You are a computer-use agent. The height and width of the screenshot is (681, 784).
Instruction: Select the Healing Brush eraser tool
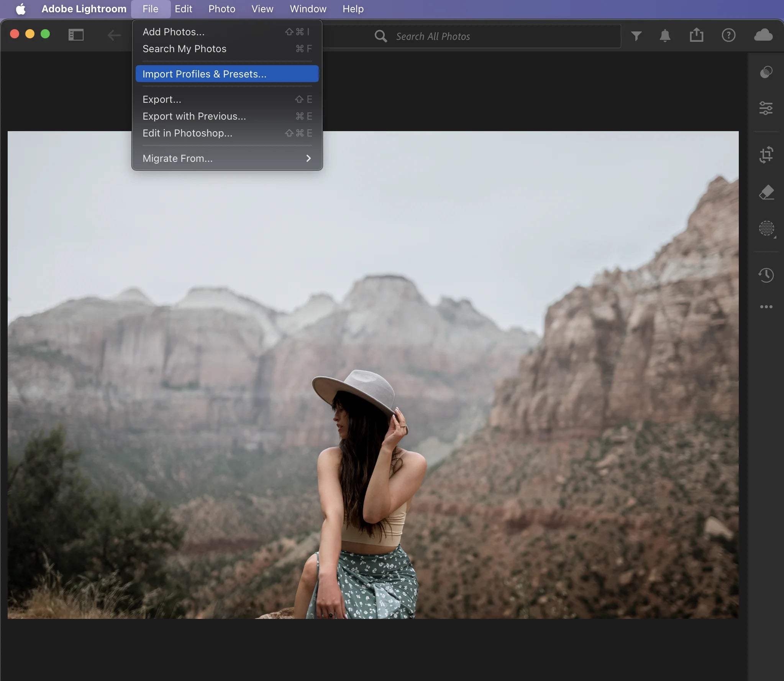coord(766,192)
